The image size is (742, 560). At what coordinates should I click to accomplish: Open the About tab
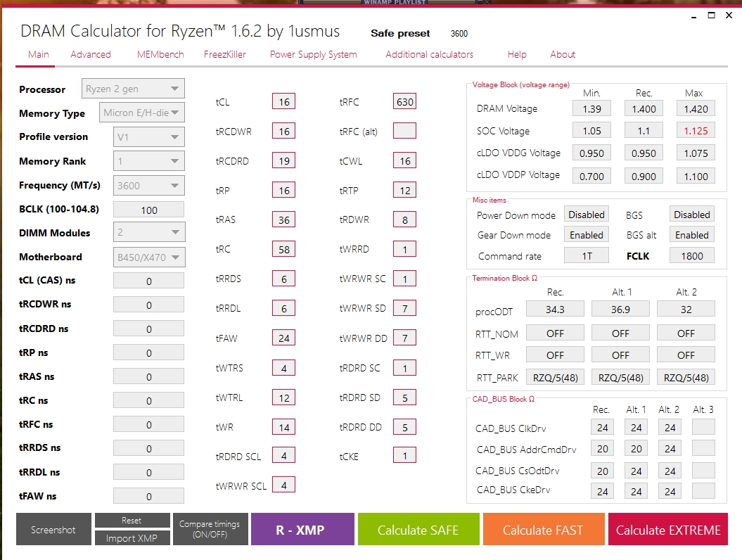563,54
